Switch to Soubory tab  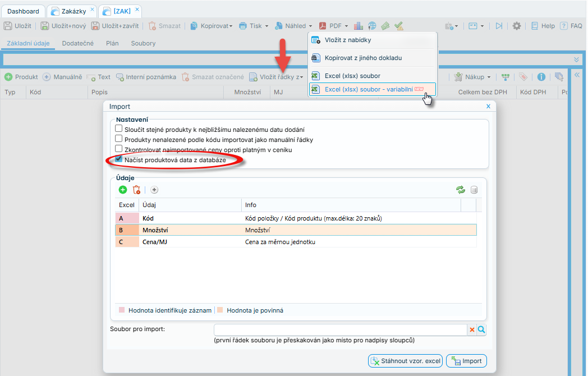click(143, 43)
